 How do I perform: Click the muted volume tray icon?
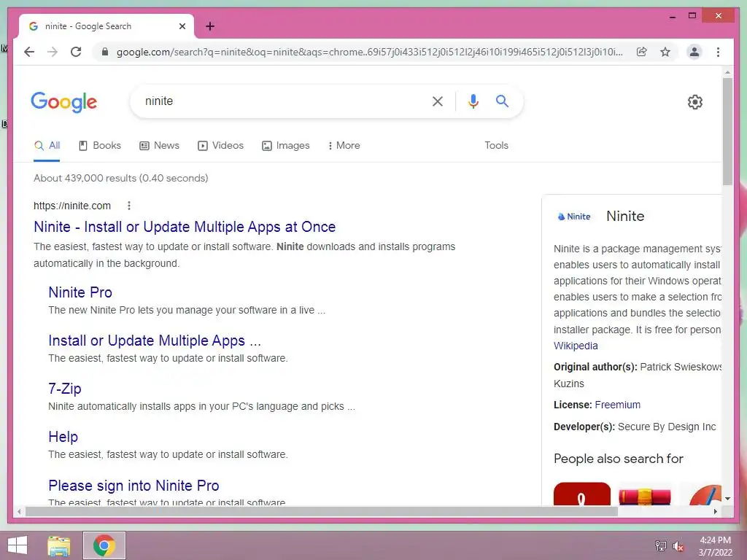click(678, 545)
